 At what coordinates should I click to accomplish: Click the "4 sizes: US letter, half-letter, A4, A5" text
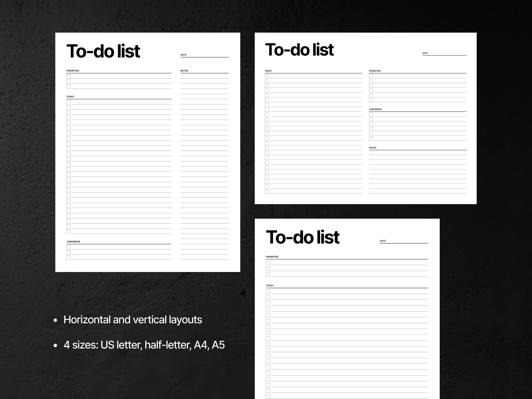(144, 345)
